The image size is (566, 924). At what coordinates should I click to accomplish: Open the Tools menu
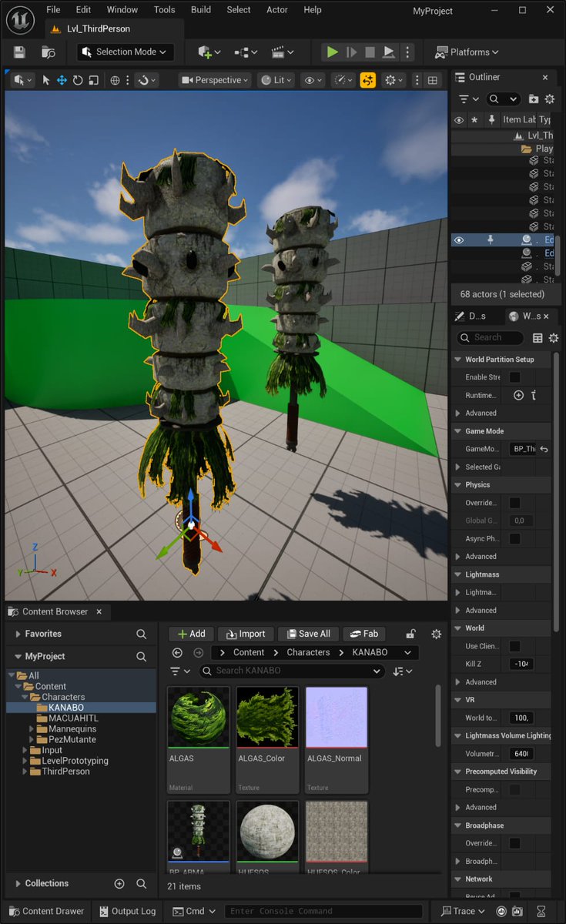click(164, 10)
